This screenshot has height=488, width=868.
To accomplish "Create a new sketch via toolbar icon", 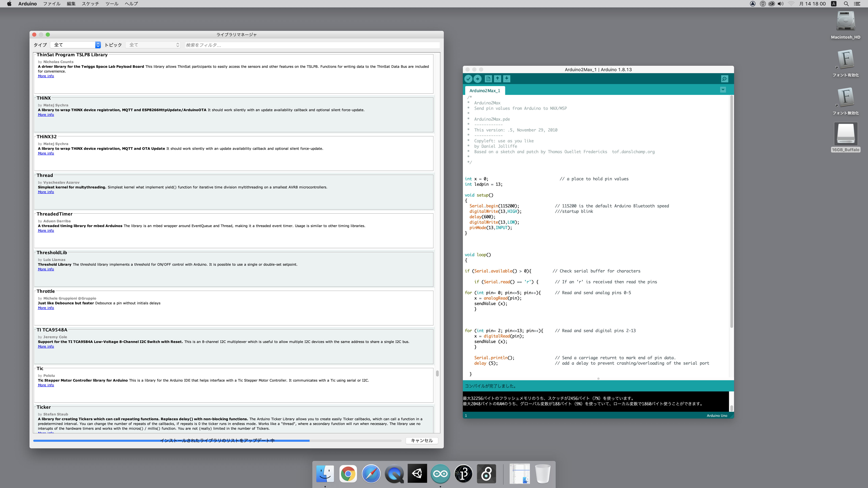I will 488,79.
